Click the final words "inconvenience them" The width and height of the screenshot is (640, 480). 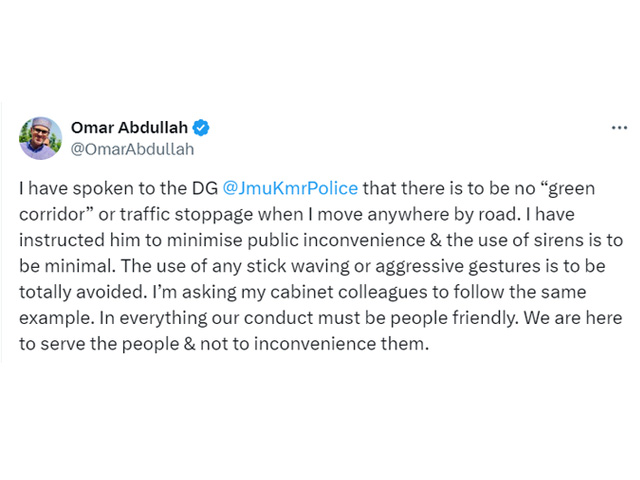tap(341, 344)
